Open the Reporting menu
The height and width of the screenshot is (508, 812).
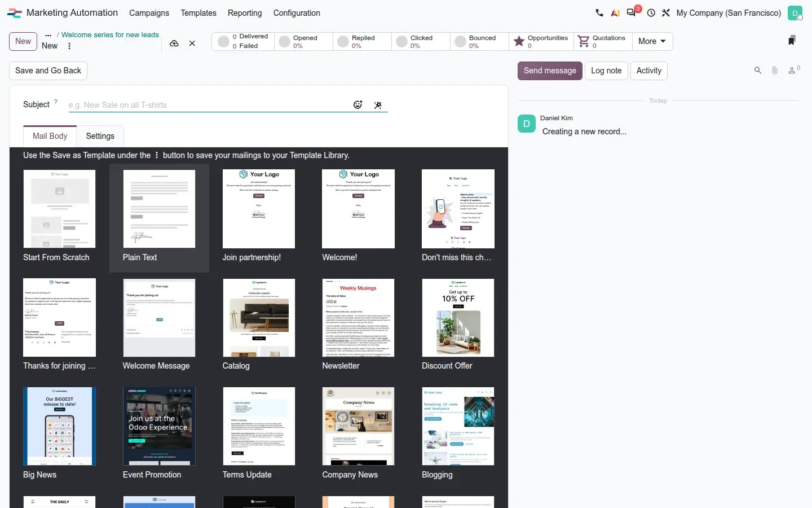coord(245,13)
